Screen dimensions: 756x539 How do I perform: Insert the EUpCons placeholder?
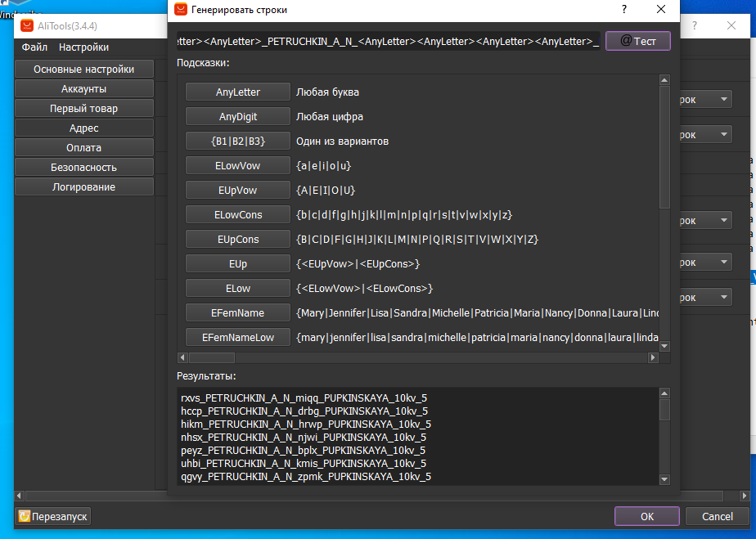238,239
